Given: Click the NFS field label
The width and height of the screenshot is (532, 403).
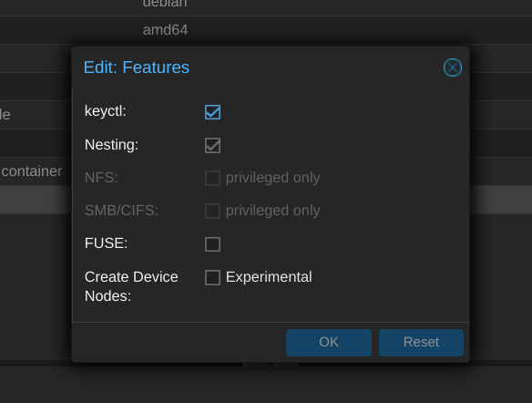Looking at the screenshot, I should 101,178.
